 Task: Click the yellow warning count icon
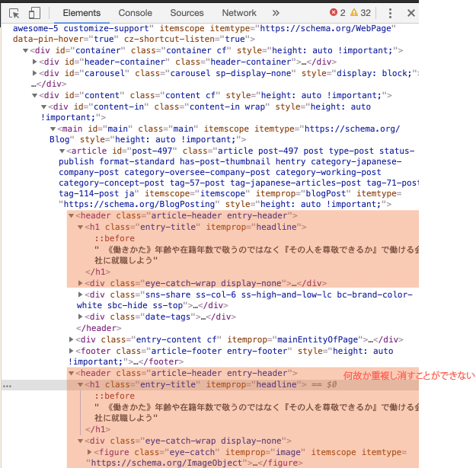[x=353, y=13]
